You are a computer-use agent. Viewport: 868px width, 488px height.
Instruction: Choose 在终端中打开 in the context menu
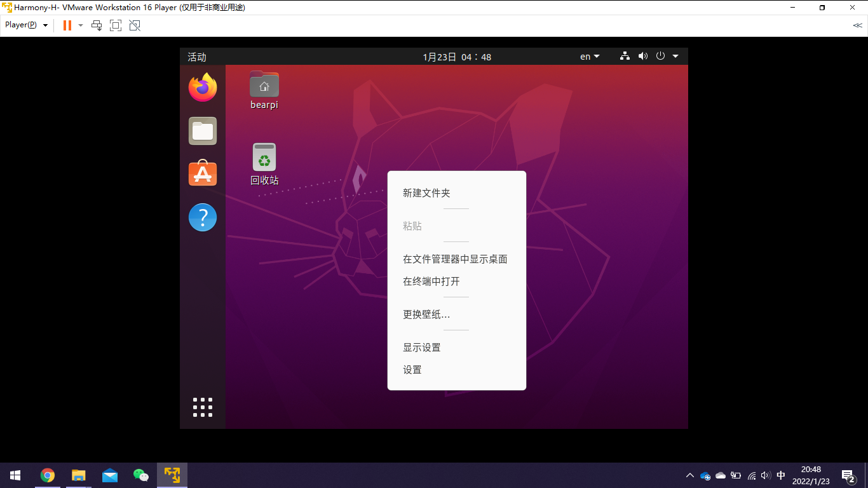tap(457, 281)
